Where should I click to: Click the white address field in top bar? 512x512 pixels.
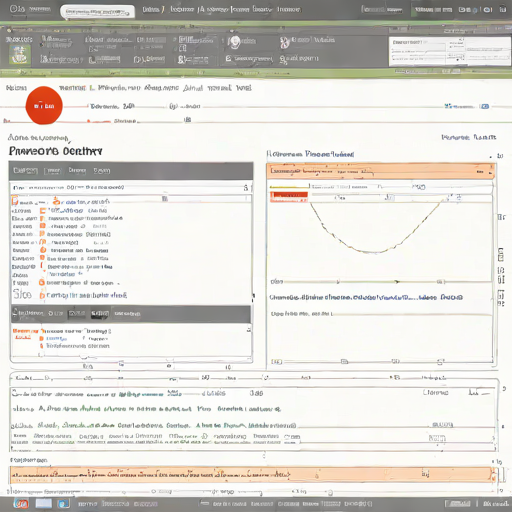[x=97, y=12]
